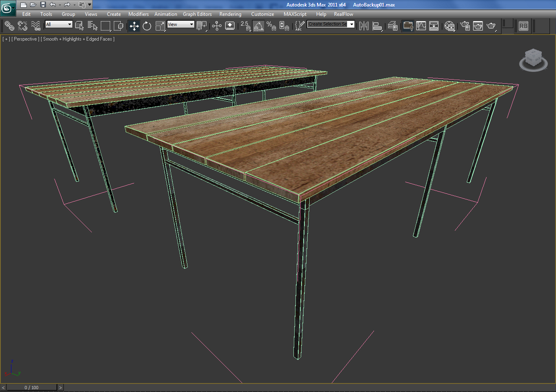Viewport: 556px width, 392px height.
Task: Open the Modifiers menu
Action: [138, 14]
